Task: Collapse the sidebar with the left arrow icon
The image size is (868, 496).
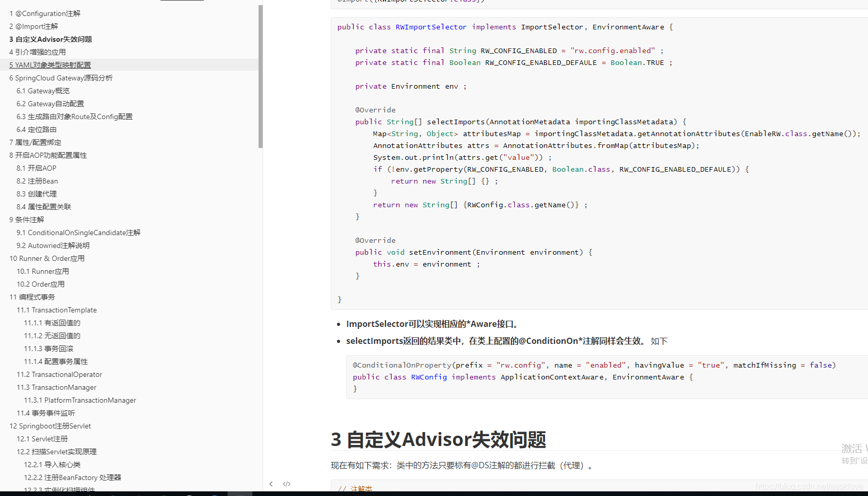Action: pyautogui.click(x=271, y=484)
